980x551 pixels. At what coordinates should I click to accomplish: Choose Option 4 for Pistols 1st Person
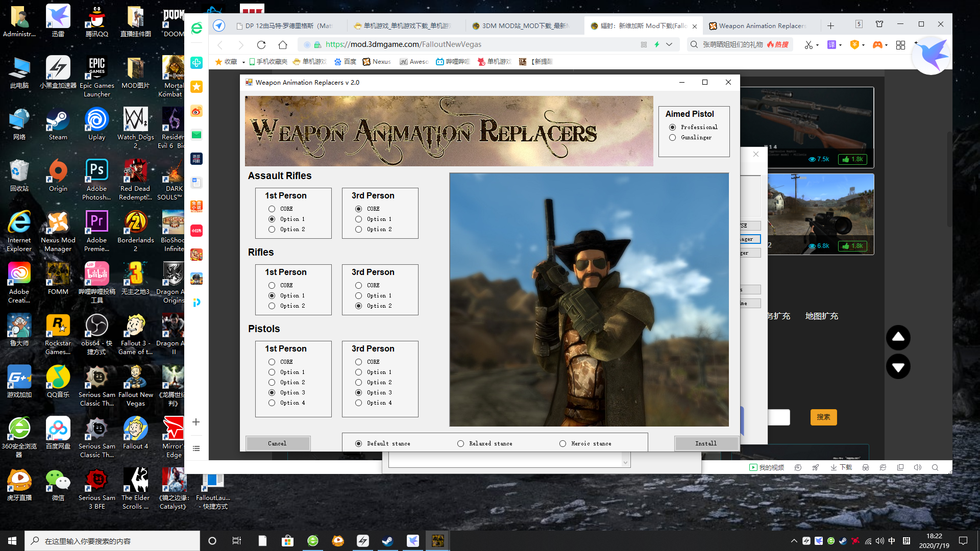[272, 403]
